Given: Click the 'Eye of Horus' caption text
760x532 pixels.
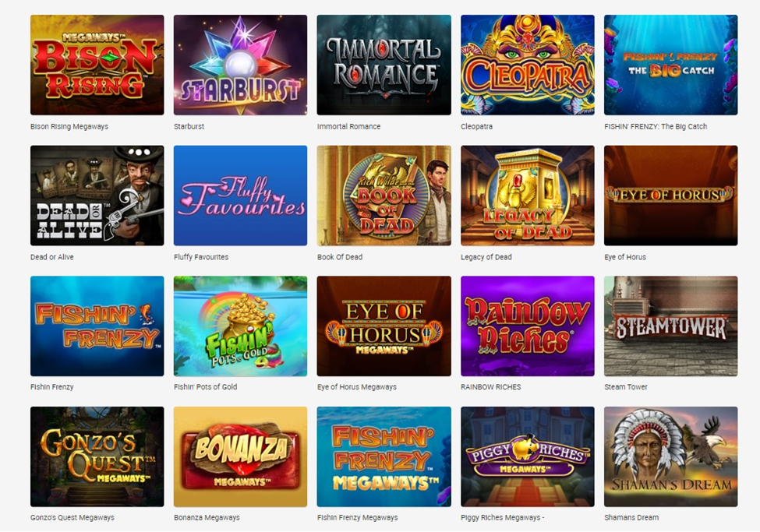Looking at the screenshot, I should coord(625,257).
